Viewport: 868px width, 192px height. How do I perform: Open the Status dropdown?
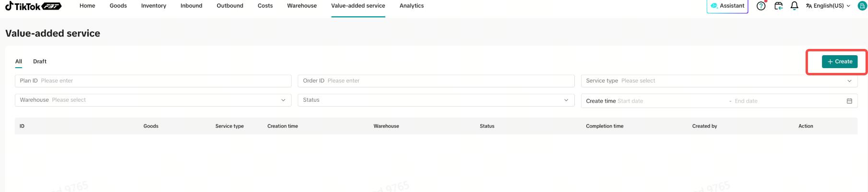tap(436, 100)
